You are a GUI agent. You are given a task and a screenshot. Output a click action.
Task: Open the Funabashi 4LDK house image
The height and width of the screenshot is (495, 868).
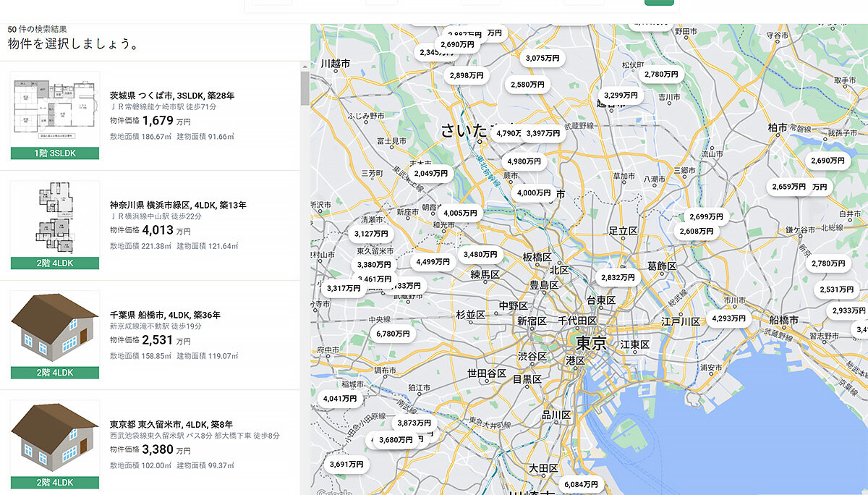[55, 329]
